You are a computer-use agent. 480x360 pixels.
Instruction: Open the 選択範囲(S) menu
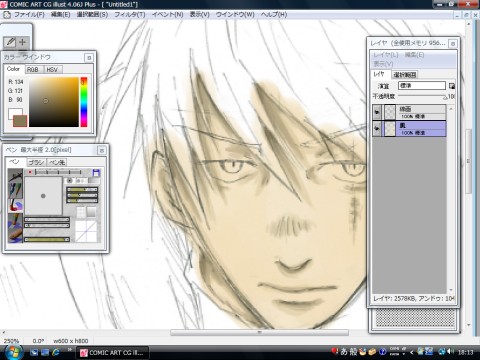pyautogui.click(x=92, y=15)
